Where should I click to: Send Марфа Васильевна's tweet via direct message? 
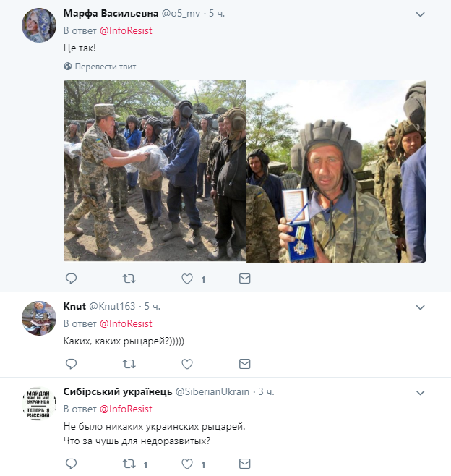pos(244,279)
